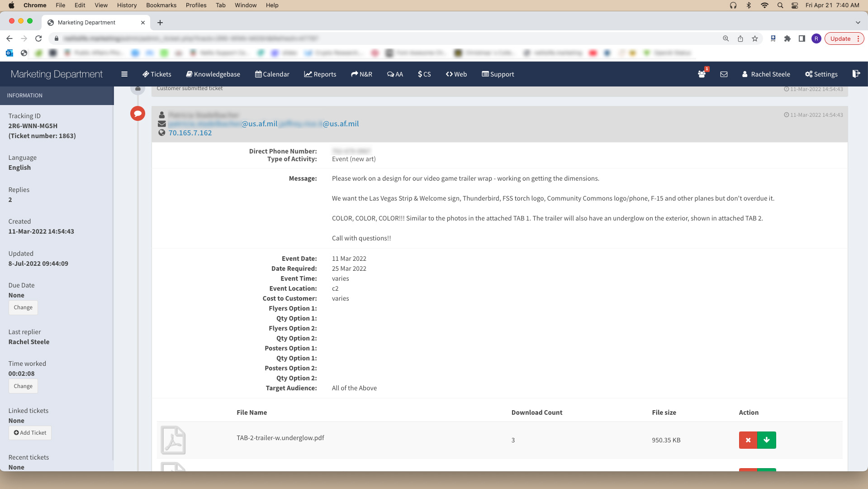
Task: Open the IP address 70.165.7.162 link
Action: click(190, 133)
